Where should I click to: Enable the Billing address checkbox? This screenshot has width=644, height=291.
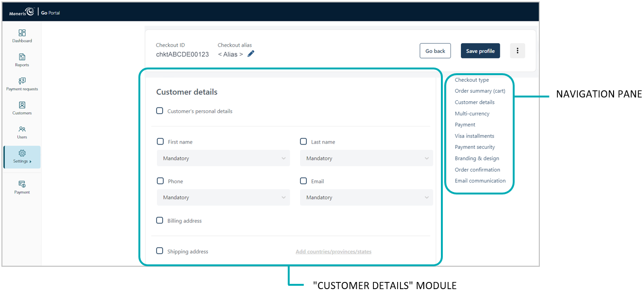coord(160,220)
